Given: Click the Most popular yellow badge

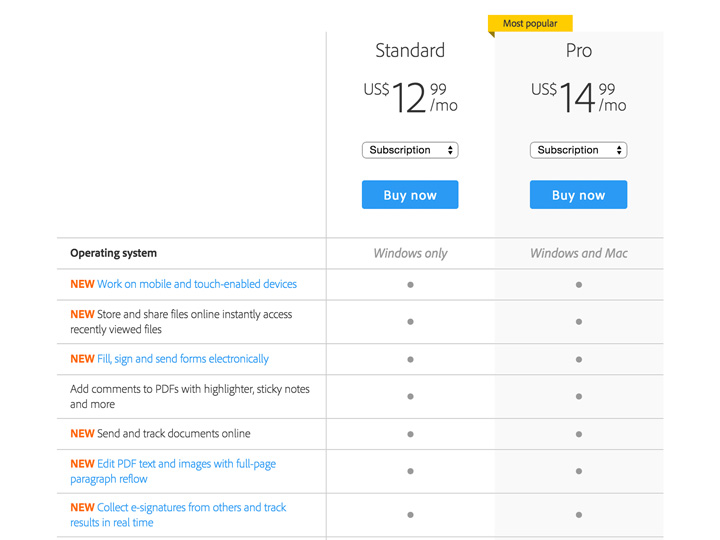Looking at the screenshot, I should tap(530, 23).
